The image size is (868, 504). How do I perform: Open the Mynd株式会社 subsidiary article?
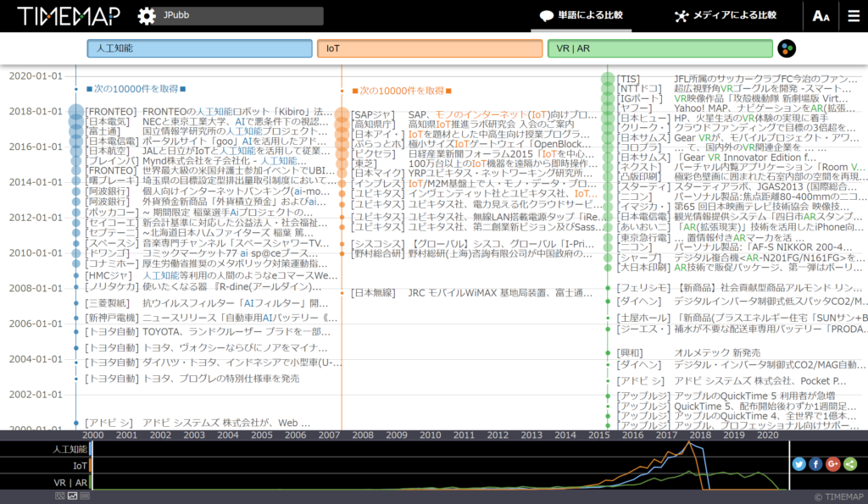196,160
